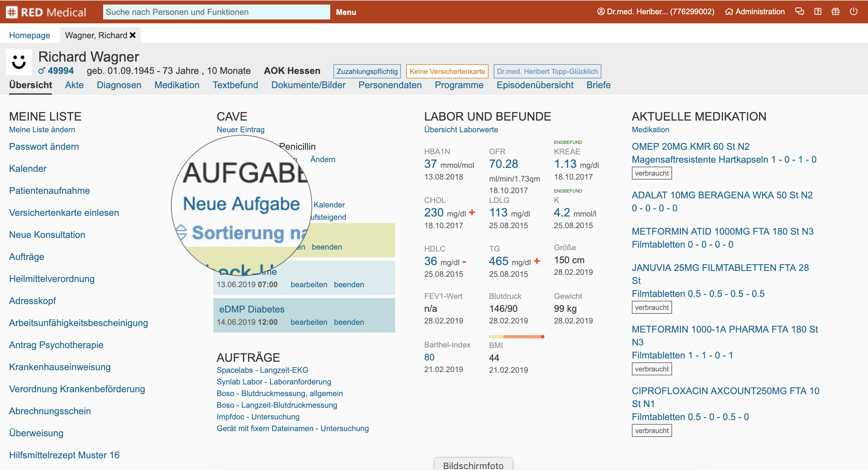The width and height of the screenshot is (868, 470).
Task: Open Übersicht Laborwerte link
Action: pyautogui.click(x=461, y=130)
